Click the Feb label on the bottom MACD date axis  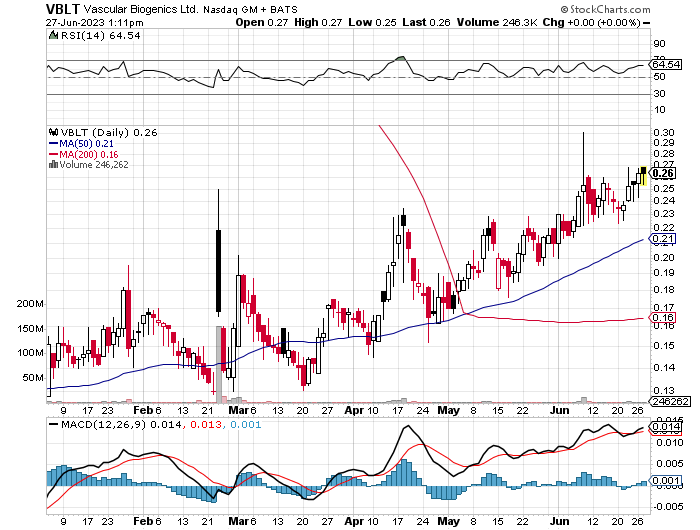click(x=143, y=522)
